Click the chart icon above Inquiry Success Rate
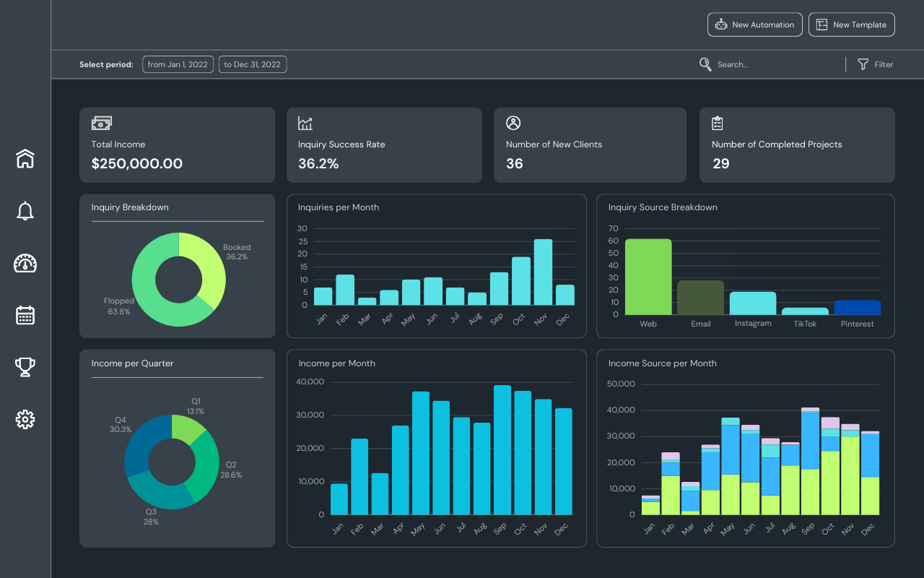Screen dimensions: 924x578 click(x=305, y=124)
